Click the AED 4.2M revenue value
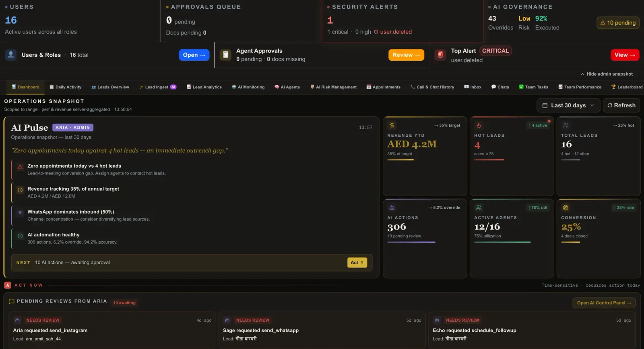 click(412, 144)
